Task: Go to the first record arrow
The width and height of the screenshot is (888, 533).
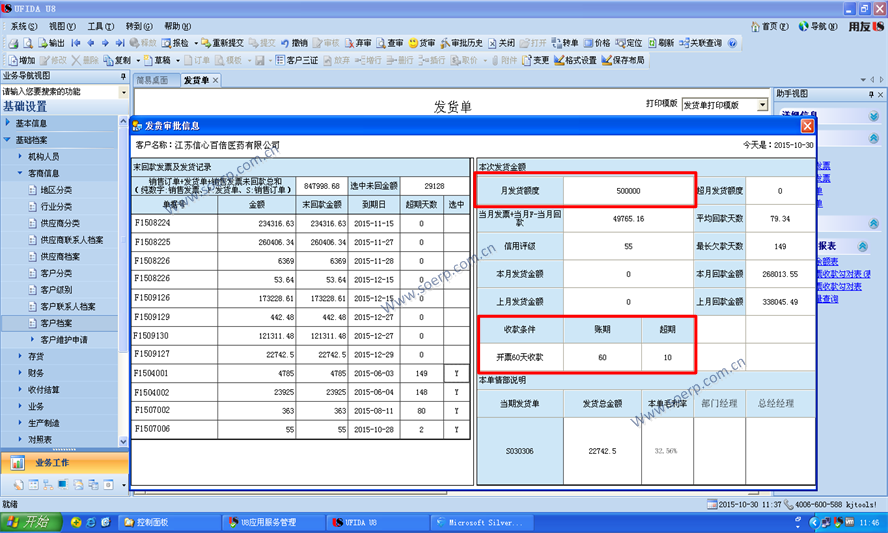Action: pos(76,43)
